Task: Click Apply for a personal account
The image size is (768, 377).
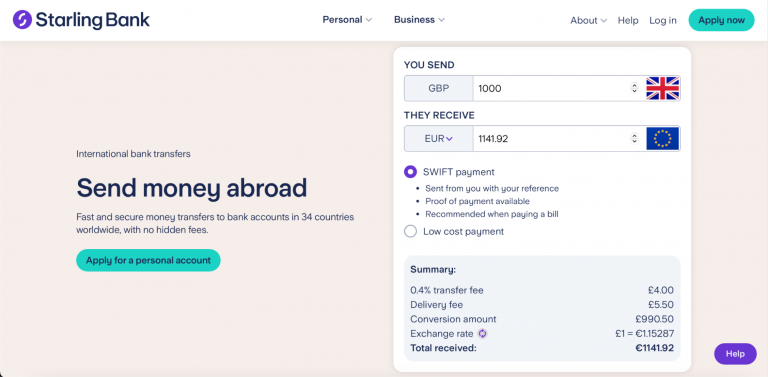Action: 148,260
